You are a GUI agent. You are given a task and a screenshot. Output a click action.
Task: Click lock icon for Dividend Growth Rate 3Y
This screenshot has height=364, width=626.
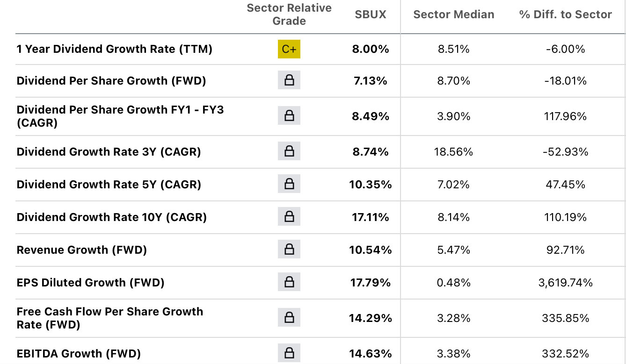click(x=289, y=151)
